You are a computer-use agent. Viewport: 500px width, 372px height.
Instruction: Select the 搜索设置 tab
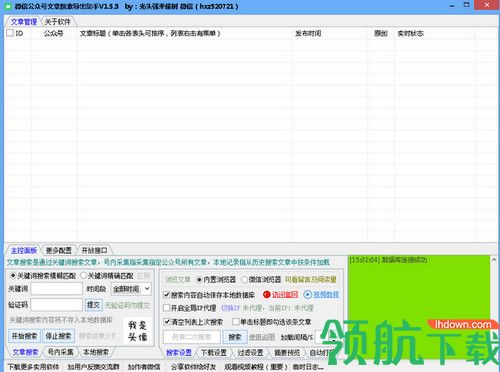(x=179, y=353)
